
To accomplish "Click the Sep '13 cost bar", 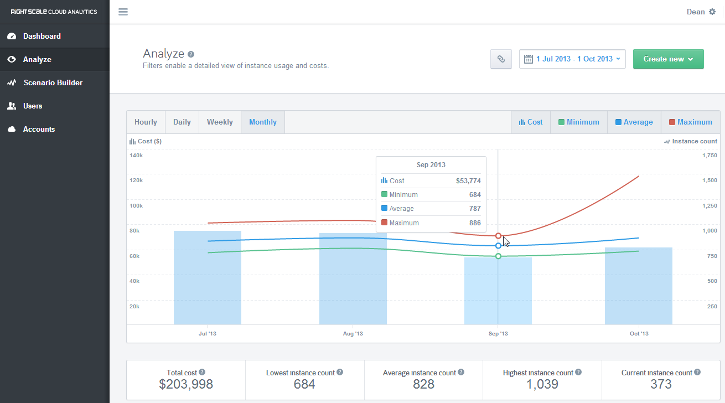I will 498,291.
